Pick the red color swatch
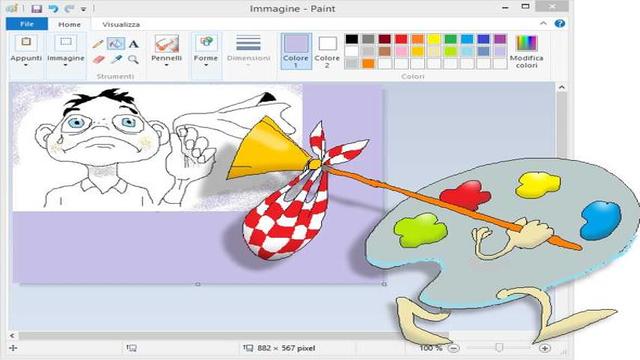This screenshot has width=640, height=360. coord(401,39)
